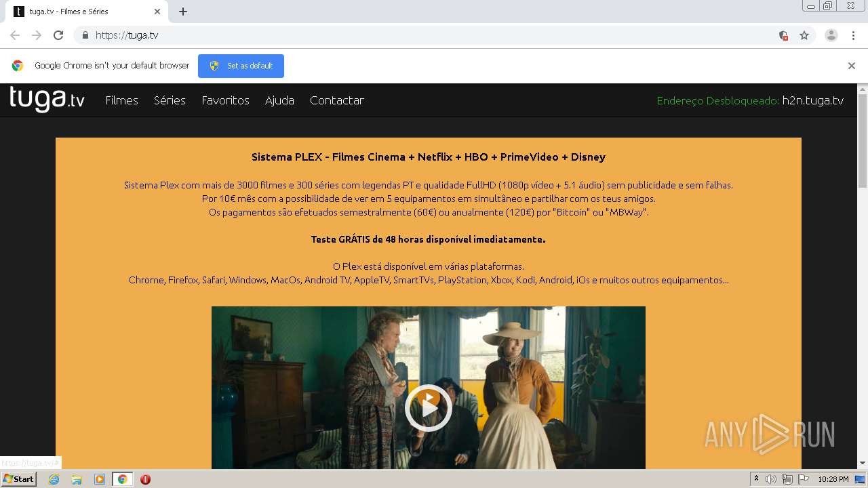Click the tuga.tv logo
The width and height of the screenshot is (868, 488).
point(47,100)
